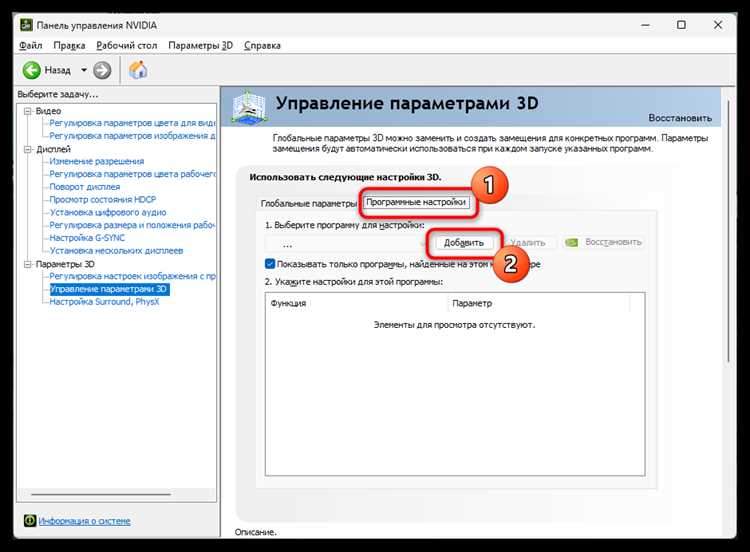Select Установка нескольких дисплеев
The width and height of the screenshot is (750, 552).
116,251
